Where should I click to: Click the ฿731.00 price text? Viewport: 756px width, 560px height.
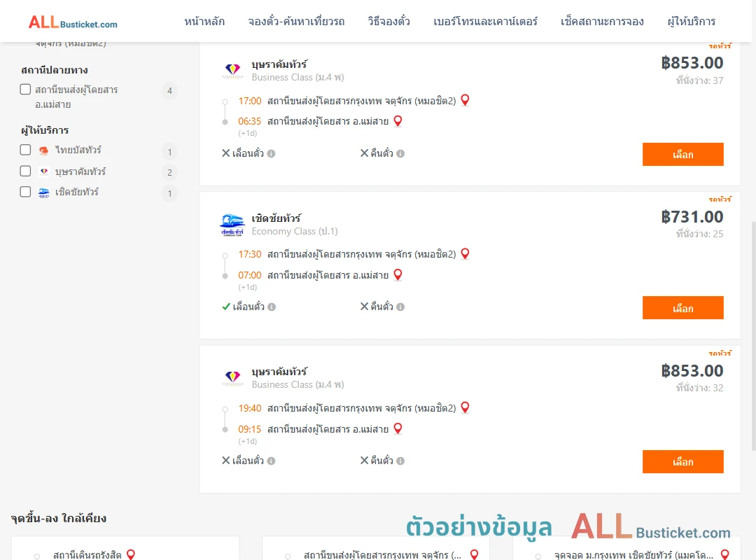click(692, 217)
